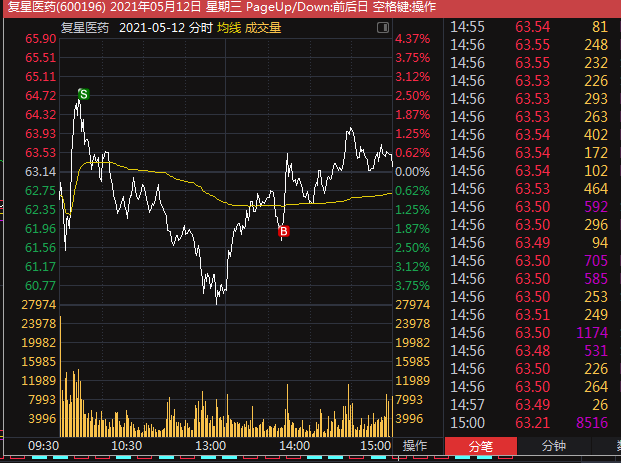Select the tick row with volume 296
The width and height of the screenshot is (621, 463).
(x=529, y=225)
